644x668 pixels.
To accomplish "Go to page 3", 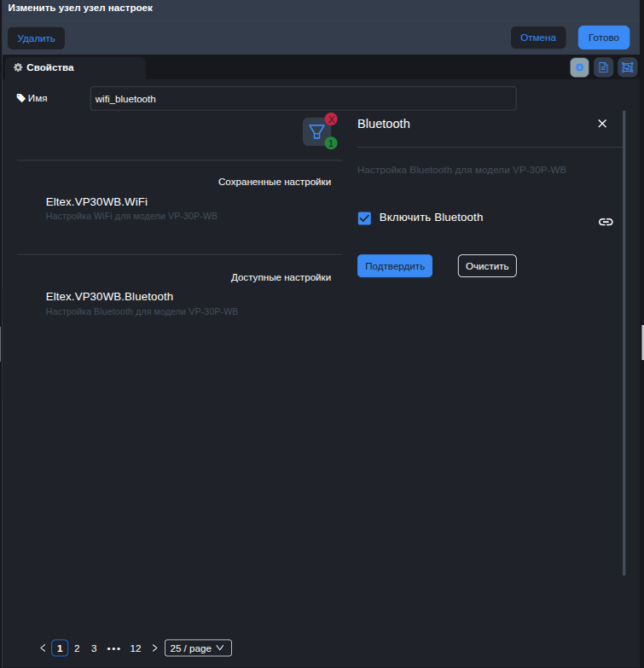I will click(x=94, y=648).
